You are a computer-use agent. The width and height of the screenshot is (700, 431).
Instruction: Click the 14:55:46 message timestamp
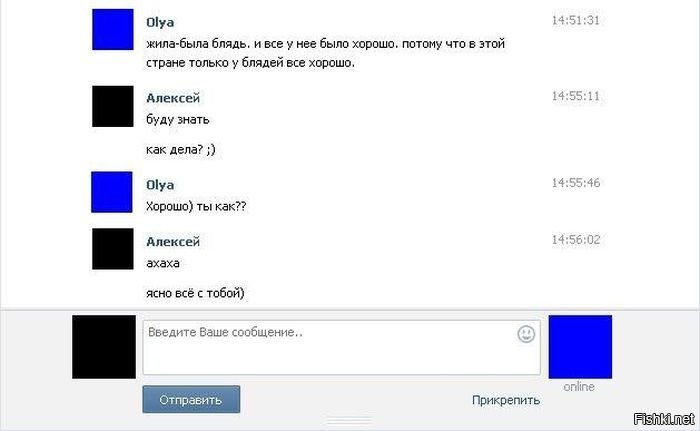[x=575, y=183]
